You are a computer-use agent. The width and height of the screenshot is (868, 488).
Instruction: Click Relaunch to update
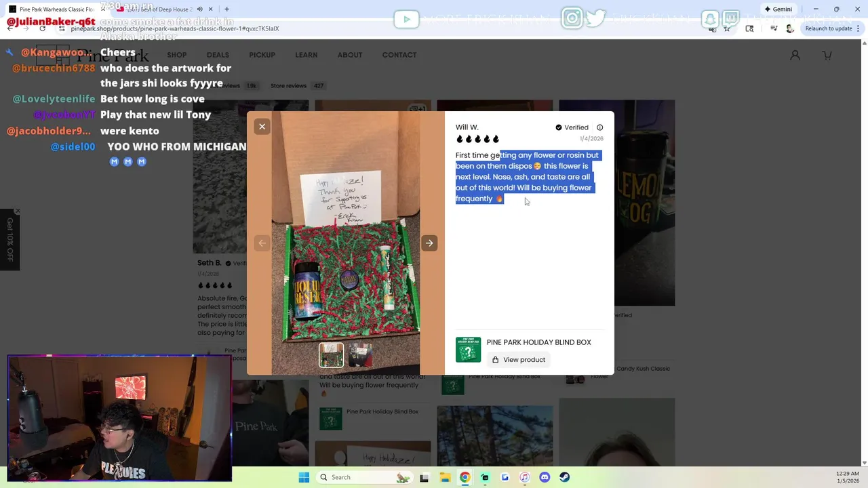pyautogui.click(x=829, y=28)
